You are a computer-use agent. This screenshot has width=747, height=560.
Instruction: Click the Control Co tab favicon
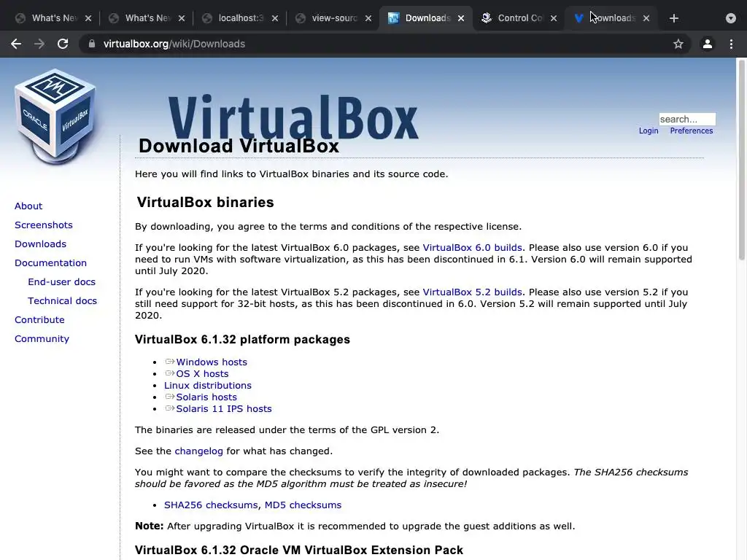(487, 18)
